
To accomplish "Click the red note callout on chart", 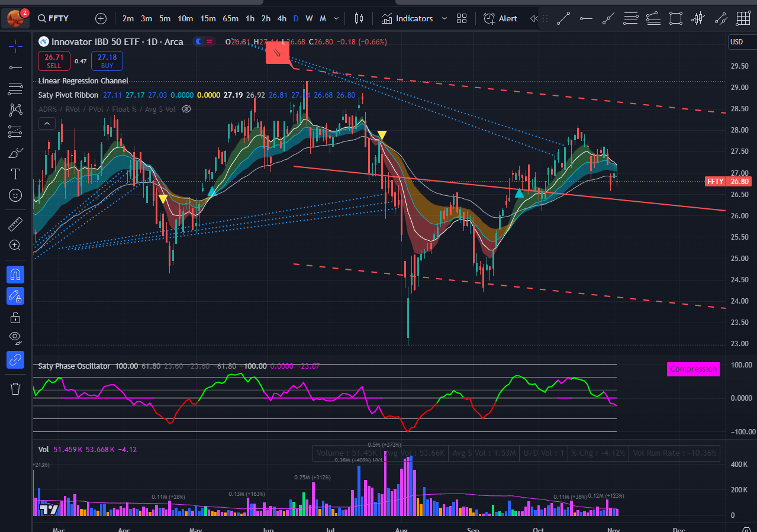I will pyautogui.click(x=276, y=53).
